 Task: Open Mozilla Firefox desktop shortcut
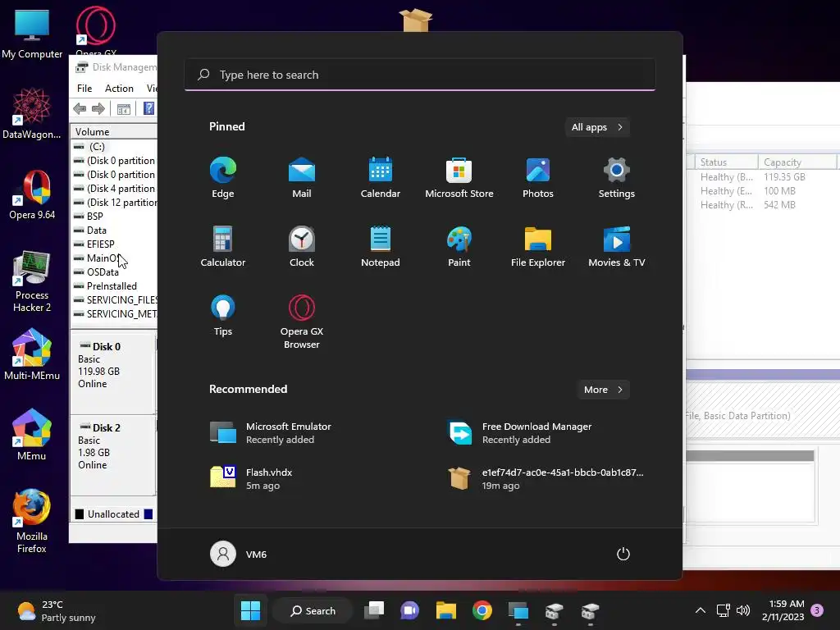[x=32, y=521]
